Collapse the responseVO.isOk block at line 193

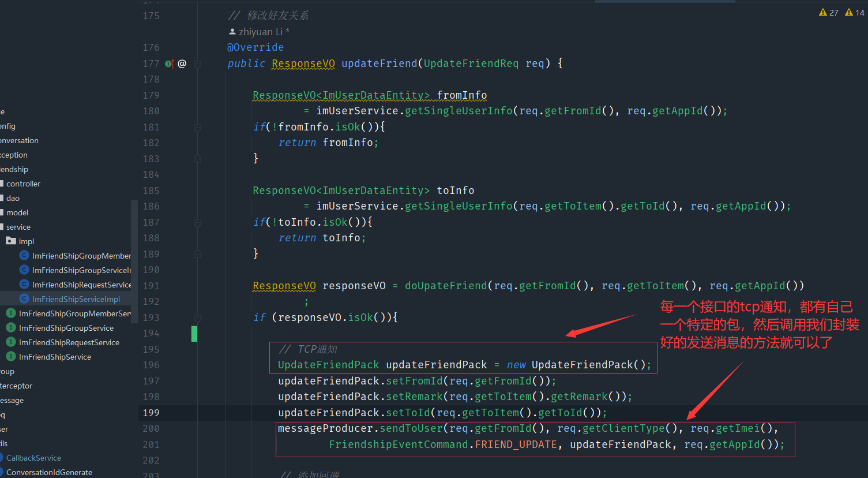click(x=198, y=318)
